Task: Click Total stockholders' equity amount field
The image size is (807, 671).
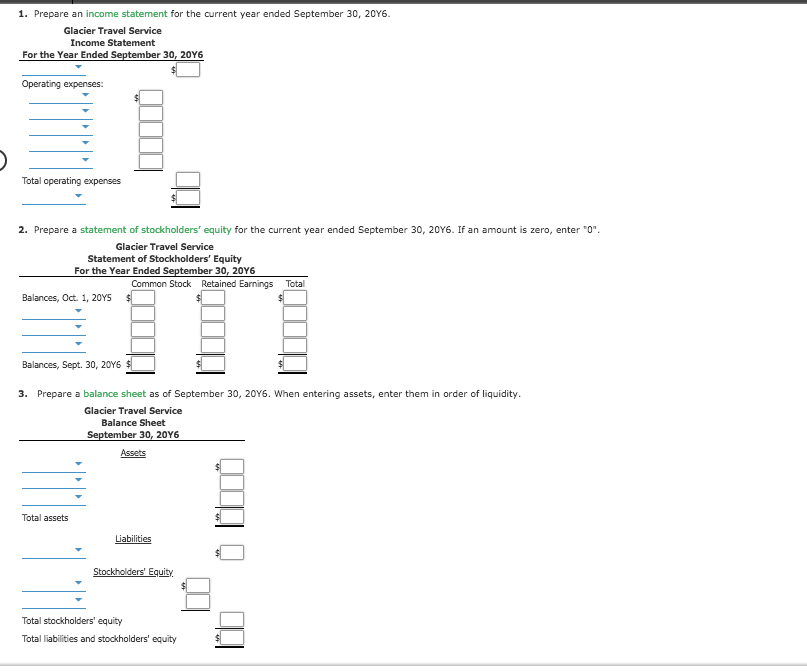Action: coord(232,620)
